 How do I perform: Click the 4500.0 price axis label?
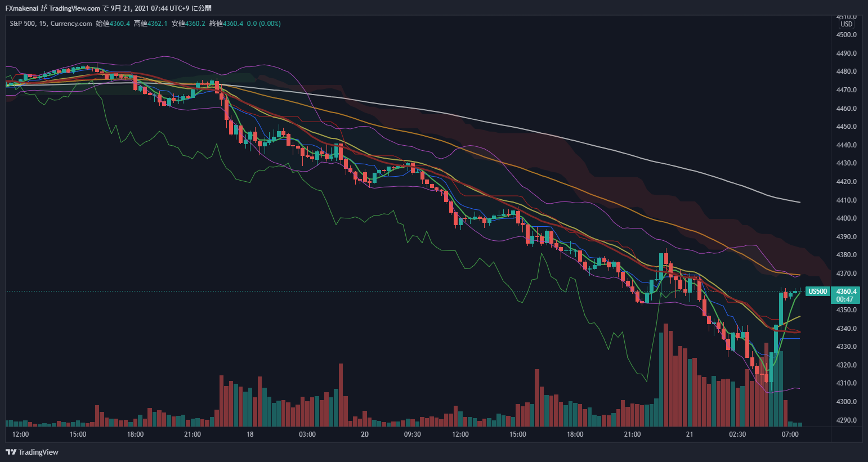click(x=847, y=35)
